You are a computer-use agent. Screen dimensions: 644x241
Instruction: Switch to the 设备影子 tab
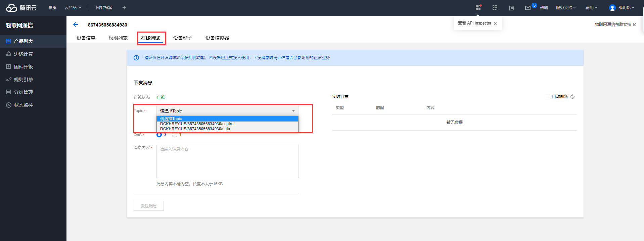183,38
